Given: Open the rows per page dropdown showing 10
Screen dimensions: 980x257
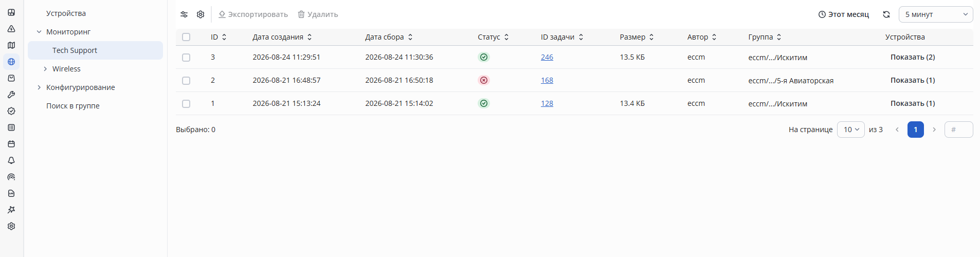Looking at the screenshot, I should point(851,130).
